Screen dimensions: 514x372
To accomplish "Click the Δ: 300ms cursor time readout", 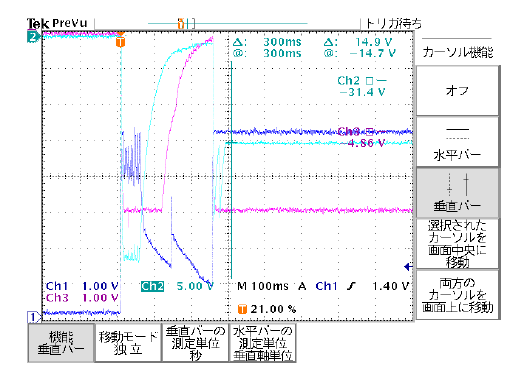I will pyautogui.click(x=267, y=42).
